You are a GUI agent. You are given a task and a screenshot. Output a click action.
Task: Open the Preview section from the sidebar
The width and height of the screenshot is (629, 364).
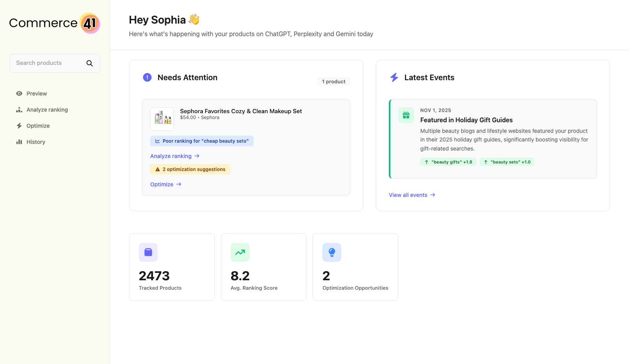37,94
